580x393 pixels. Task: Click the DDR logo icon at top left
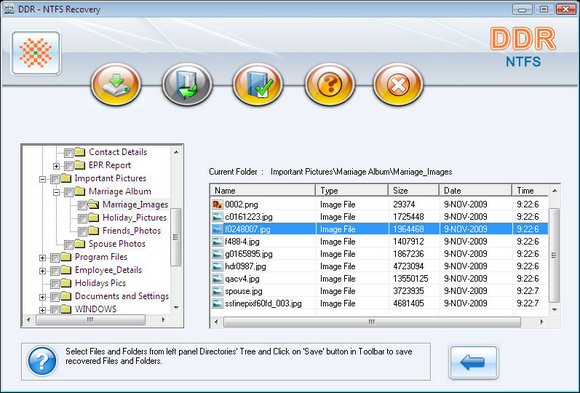coord(36,53)
